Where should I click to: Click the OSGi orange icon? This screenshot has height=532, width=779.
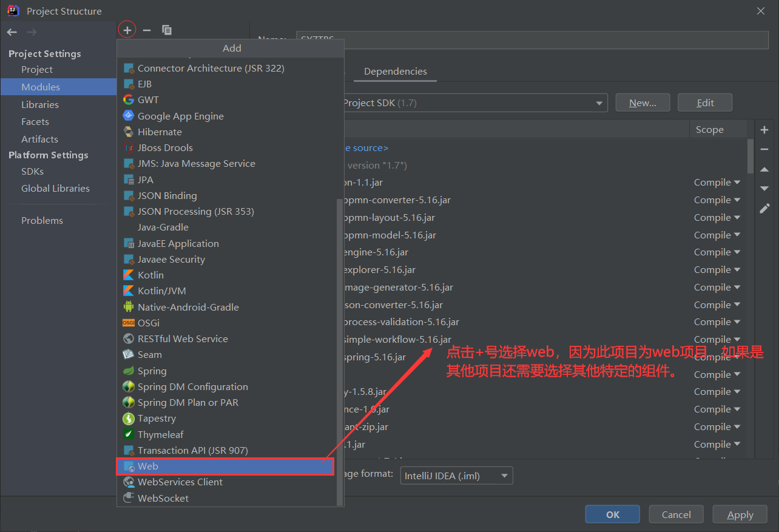[129, 323]
